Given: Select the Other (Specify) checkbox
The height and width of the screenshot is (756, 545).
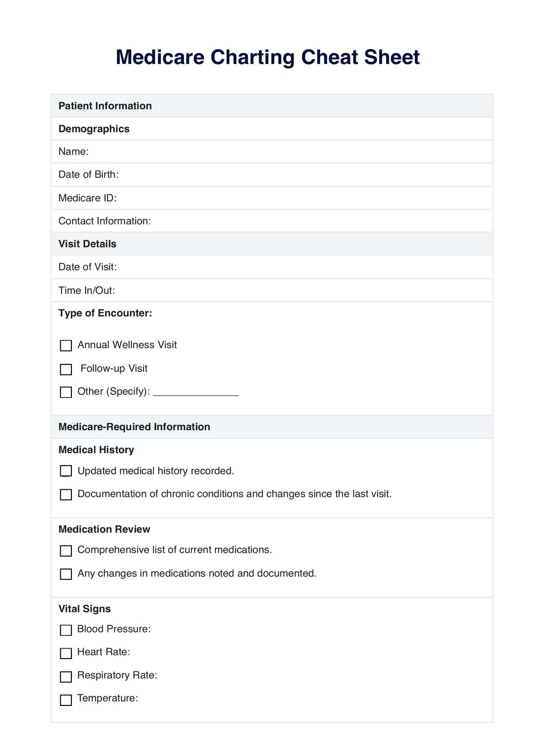Looking at the screenshot, I should pyautogui.click(x=66, y=392).
